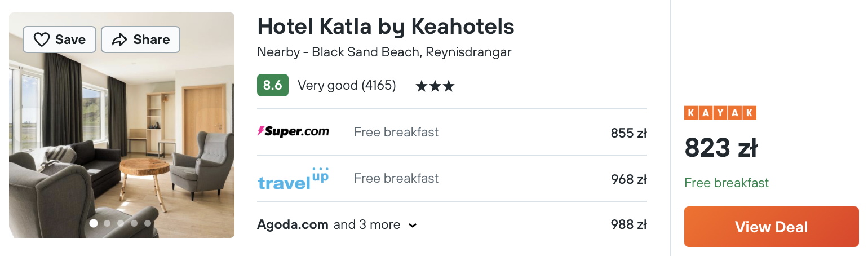Open the Super.com 855 zł deal
This screenshot has width=868, height=256.
tap(452, 132)
